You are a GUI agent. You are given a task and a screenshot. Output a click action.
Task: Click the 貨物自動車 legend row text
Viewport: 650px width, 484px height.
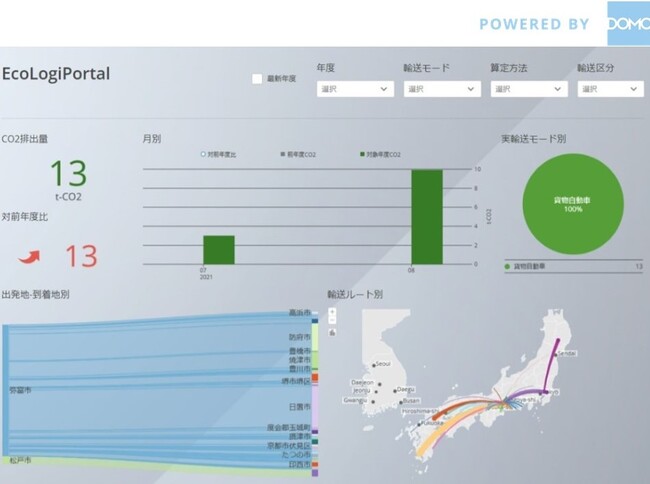tap(529, 266)
